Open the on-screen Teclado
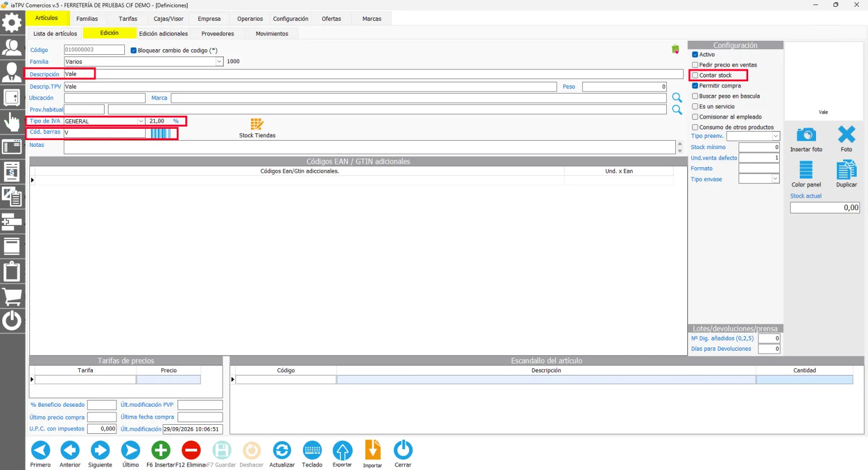 [312, 450]
